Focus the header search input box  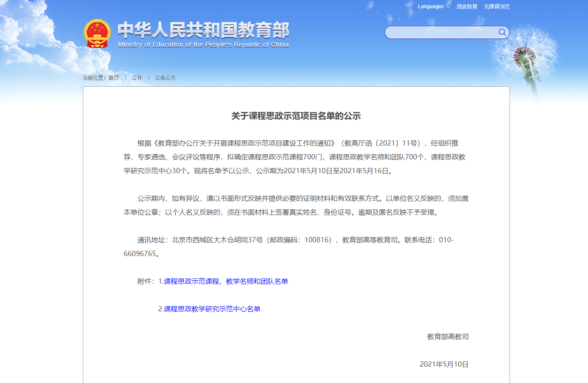pyautogui.click(x=440, y=32)
